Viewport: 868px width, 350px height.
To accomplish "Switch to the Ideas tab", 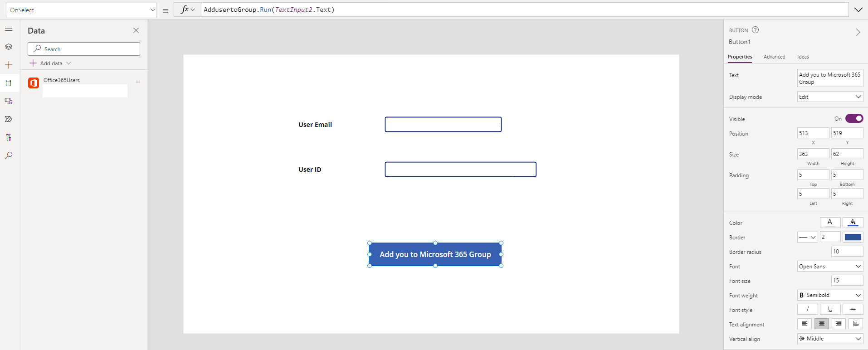I will (x=803, y=57).
